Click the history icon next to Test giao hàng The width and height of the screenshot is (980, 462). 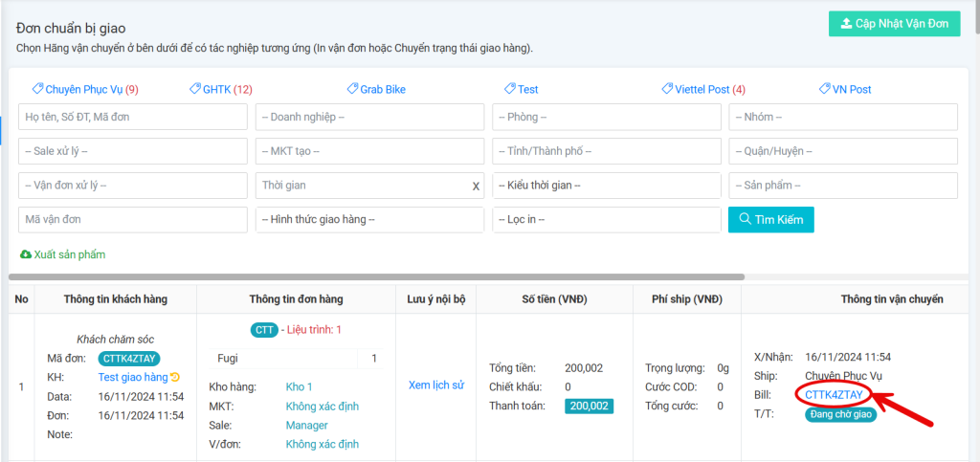coord(176,377)
